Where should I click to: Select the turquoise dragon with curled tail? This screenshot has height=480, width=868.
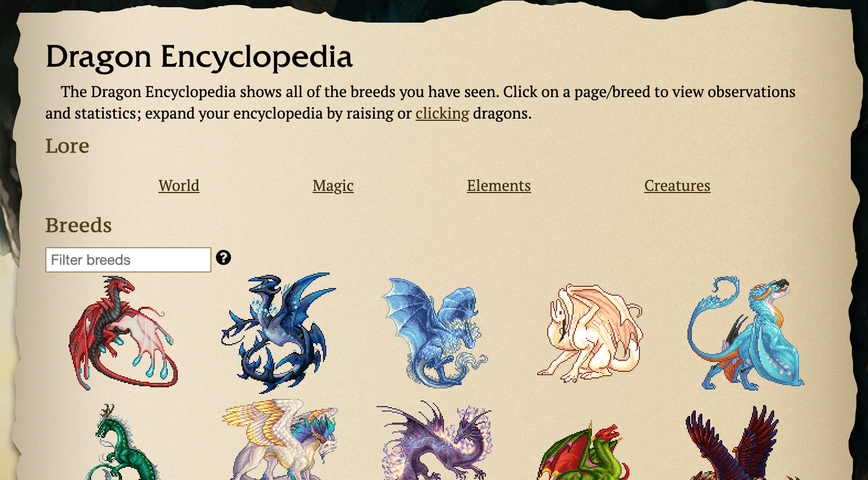(x=745, y=333)
